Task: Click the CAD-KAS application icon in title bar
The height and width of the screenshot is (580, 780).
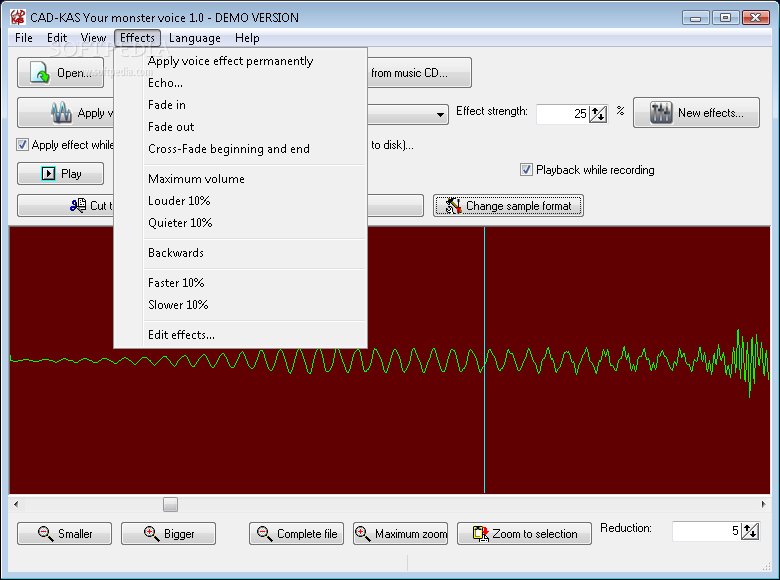Action: [x=18, y=17]
